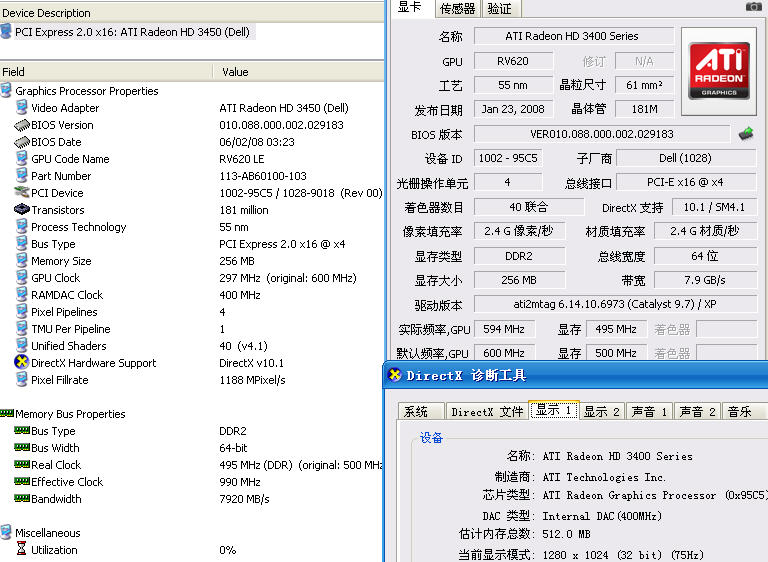The image size is (768, 562).
Task: Click the Bus Width memory icon
Action: coord(22,447)
